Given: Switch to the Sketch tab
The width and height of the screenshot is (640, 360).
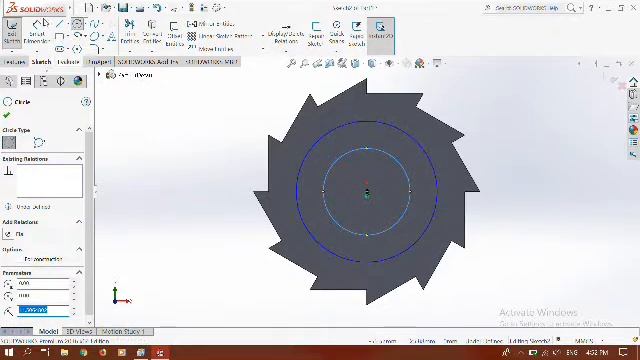Looking at the screenshot, I should pos(41,62).
